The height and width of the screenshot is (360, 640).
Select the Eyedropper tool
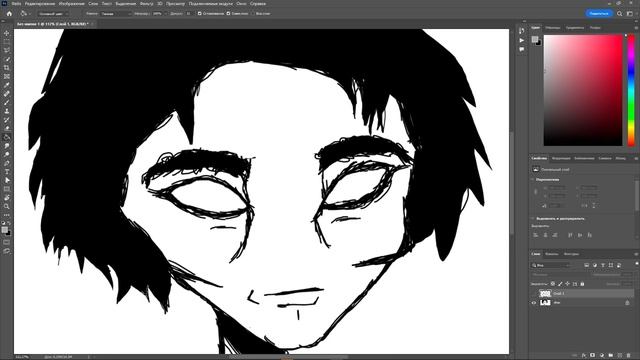pos(7,85)
